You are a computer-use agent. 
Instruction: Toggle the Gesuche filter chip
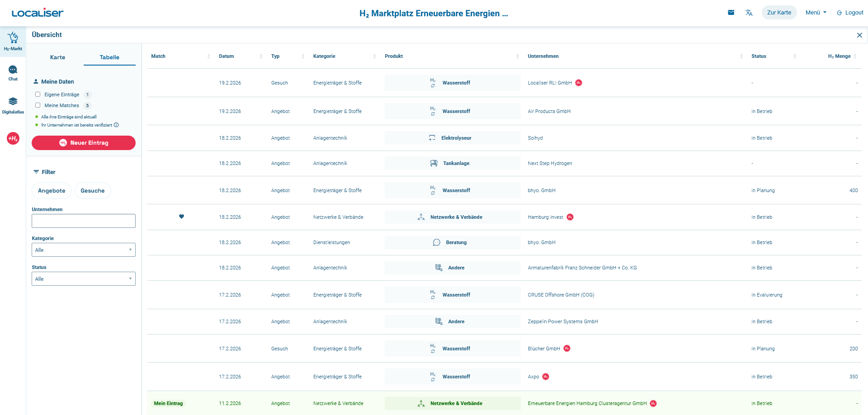pyautogui.click(x=93, y=191)
